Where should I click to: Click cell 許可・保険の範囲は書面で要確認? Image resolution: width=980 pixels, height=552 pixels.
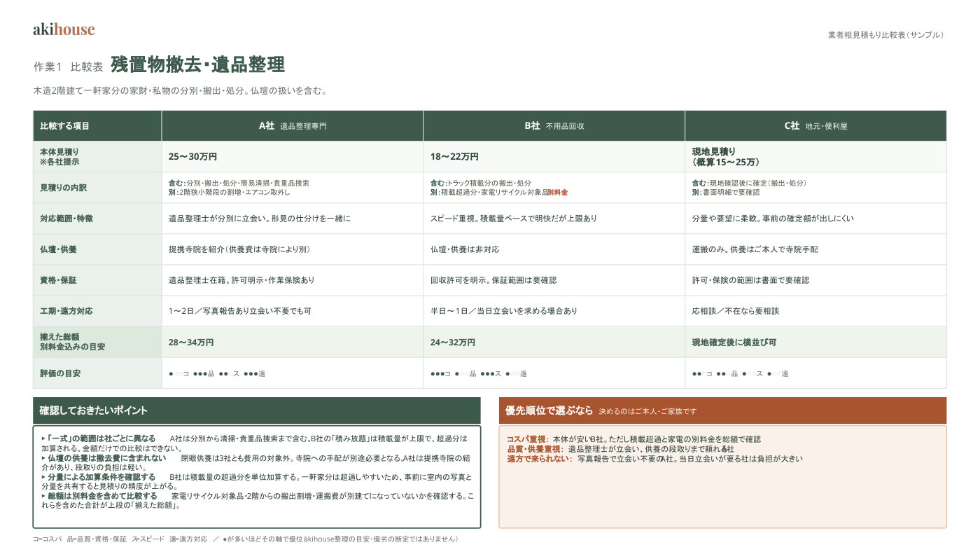click(815, 280)
